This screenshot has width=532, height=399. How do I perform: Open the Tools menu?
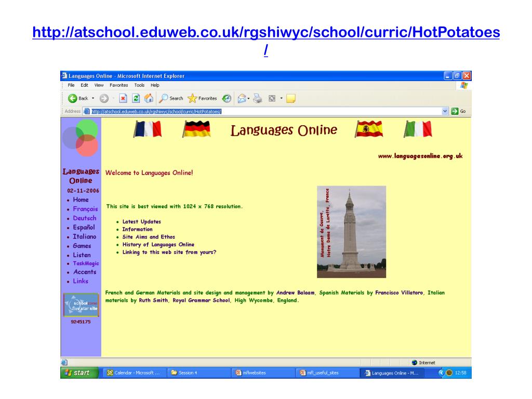[139, 85]
